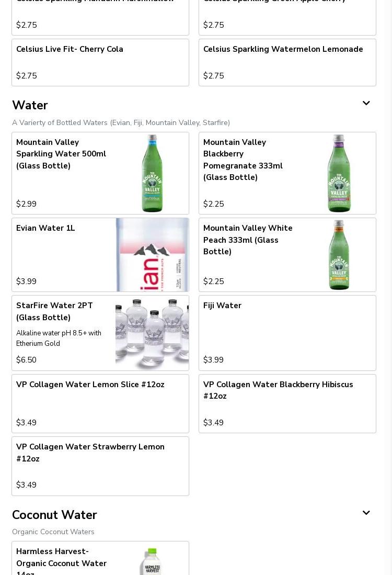Select Celsius Live Fit Cherry Cola
Image resolution: width=392 pixels, height=575 pixels.
point(100,62)
